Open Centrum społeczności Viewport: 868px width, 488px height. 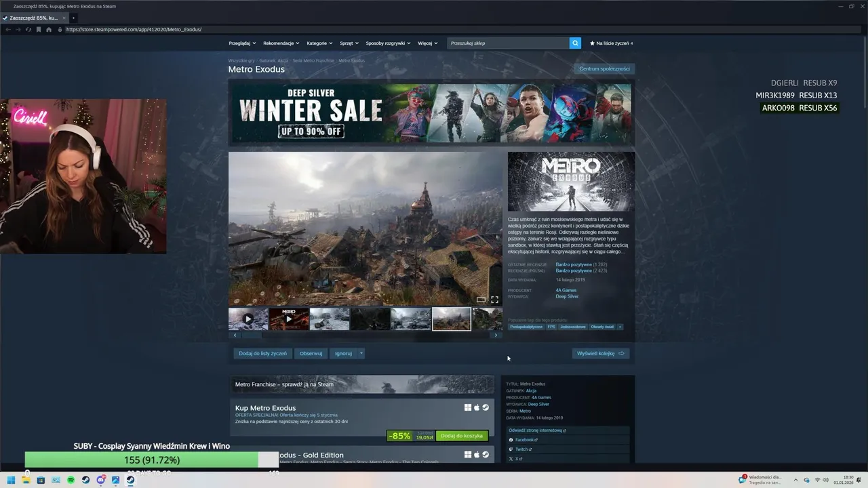tap(604, 68)
